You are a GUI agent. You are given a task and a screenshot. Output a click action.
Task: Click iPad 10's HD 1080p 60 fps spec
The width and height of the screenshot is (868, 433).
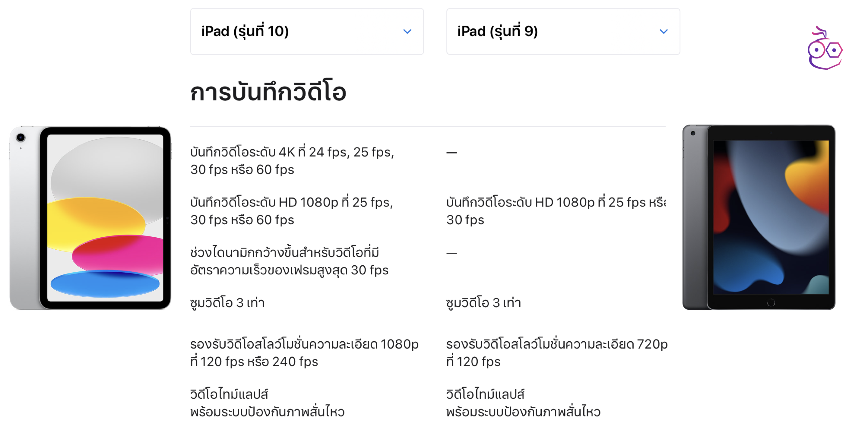(x=291, y=211)
